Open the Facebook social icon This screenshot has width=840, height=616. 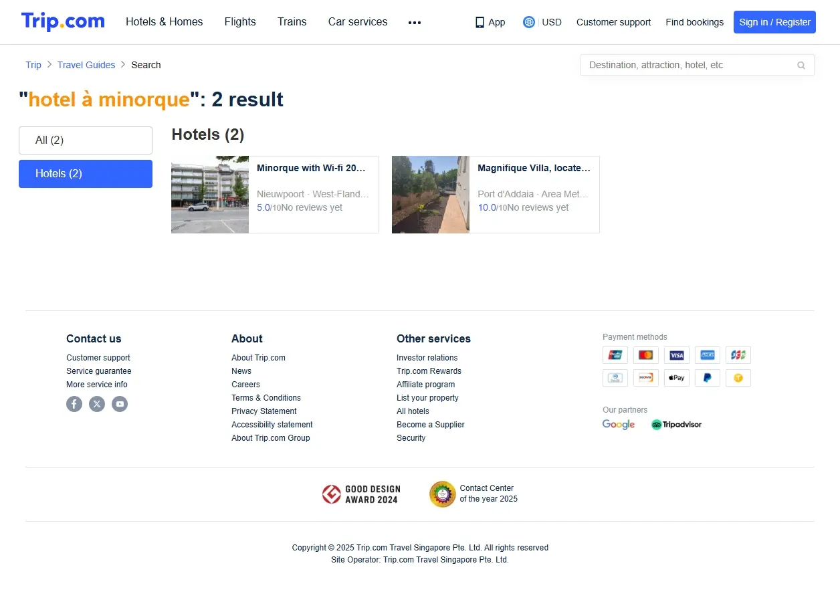[x=74, y=404]
